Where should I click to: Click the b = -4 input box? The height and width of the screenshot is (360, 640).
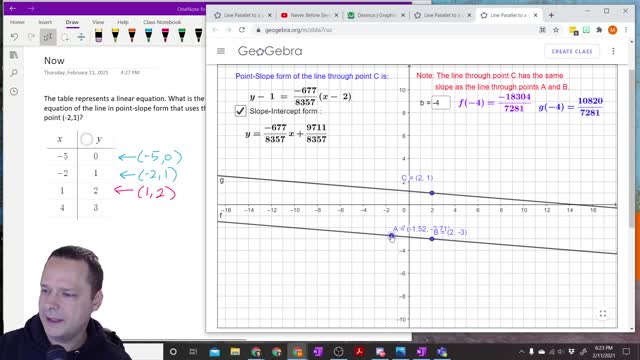(x=441, y=103)
